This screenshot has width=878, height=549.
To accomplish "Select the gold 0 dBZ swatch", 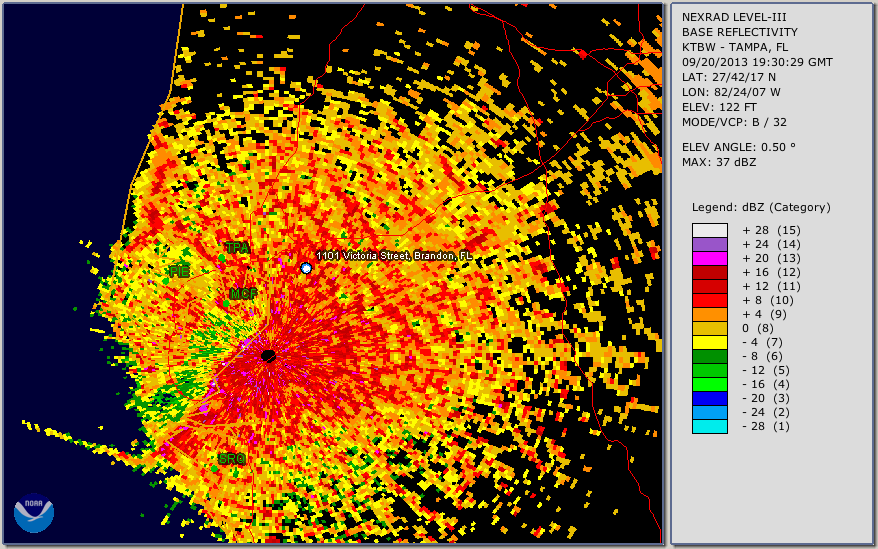I will (709, 328).
